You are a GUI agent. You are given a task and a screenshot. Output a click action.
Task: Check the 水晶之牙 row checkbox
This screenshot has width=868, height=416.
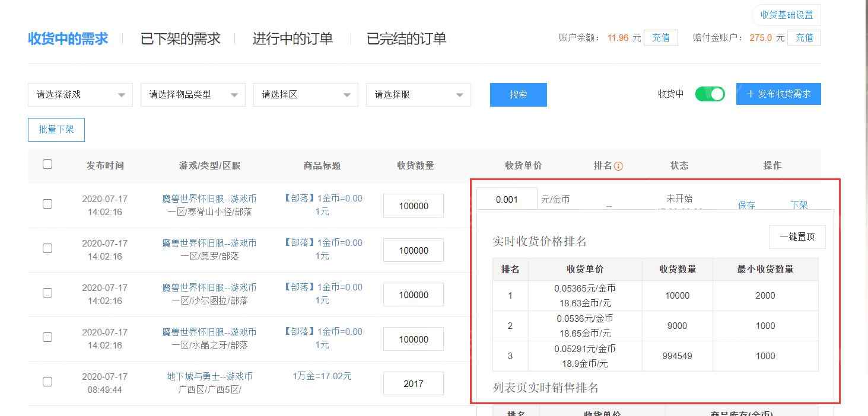coord(47,337)
